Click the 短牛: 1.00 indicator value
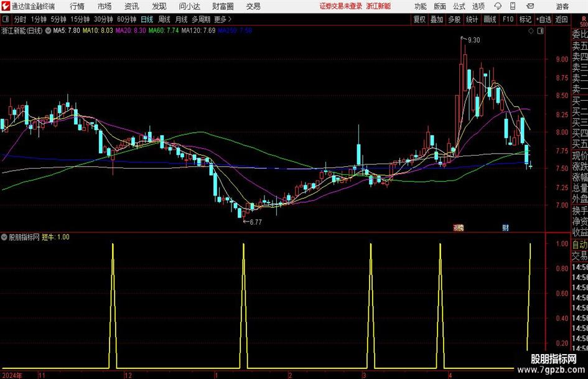The width and height of the screenshot is (588, 379). pos(55,237)
